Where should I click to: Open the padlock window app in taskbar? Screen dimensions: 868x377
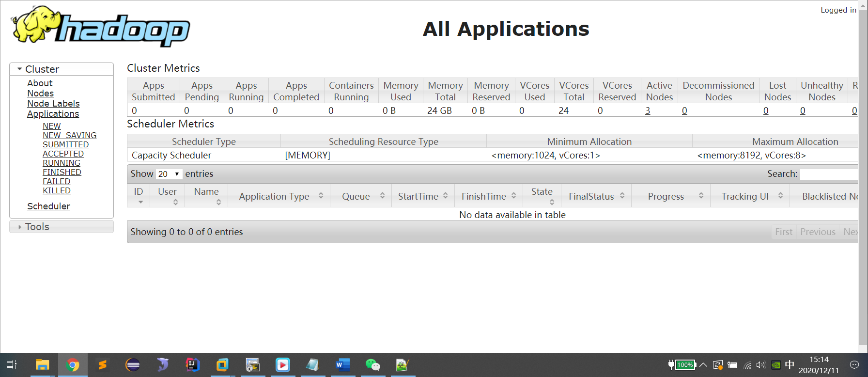[252, 365]
